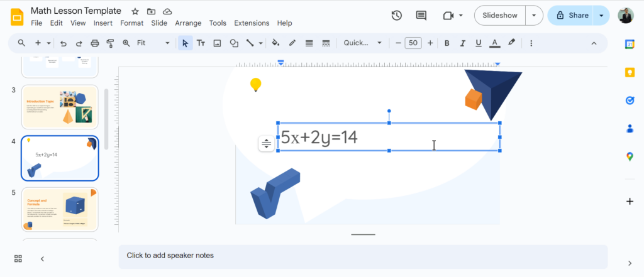Open the comments panel icon
Screen dimensions: 644x277
tap(421, 16)
